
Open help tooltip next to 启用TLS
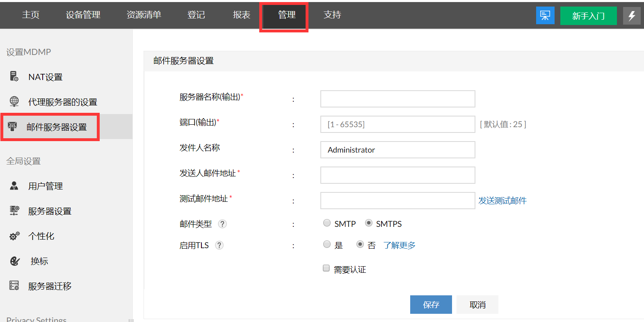[x=219, y=245]
